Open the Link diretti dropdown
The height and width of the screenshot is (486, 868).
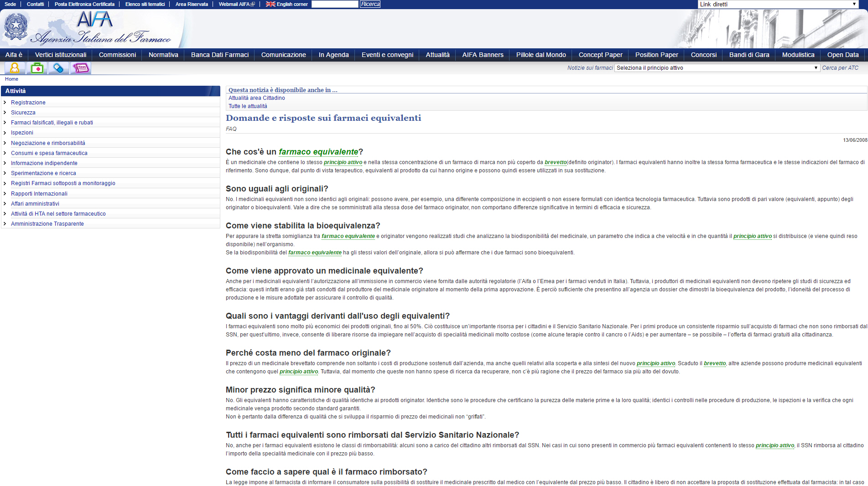[x=778, y=4]
